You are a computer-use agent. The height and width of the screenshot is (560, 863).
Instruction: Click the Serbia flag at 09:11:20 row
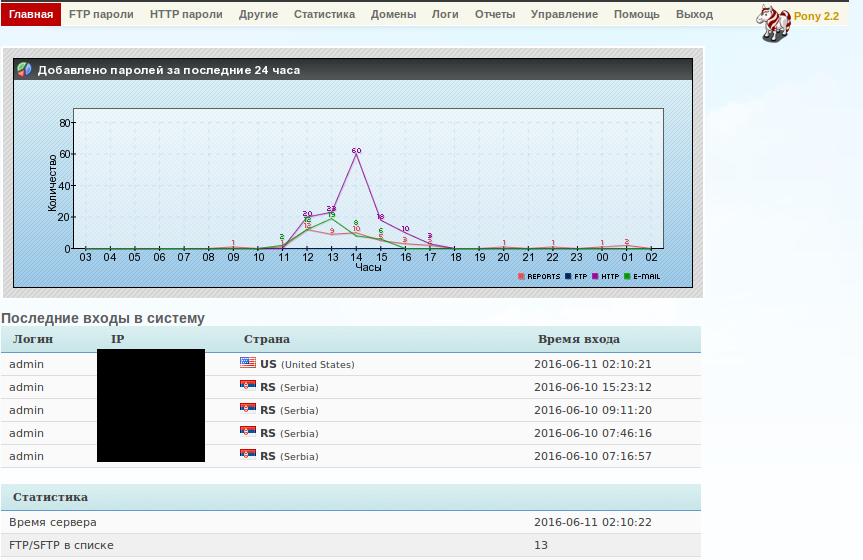(x=248, y=409)
